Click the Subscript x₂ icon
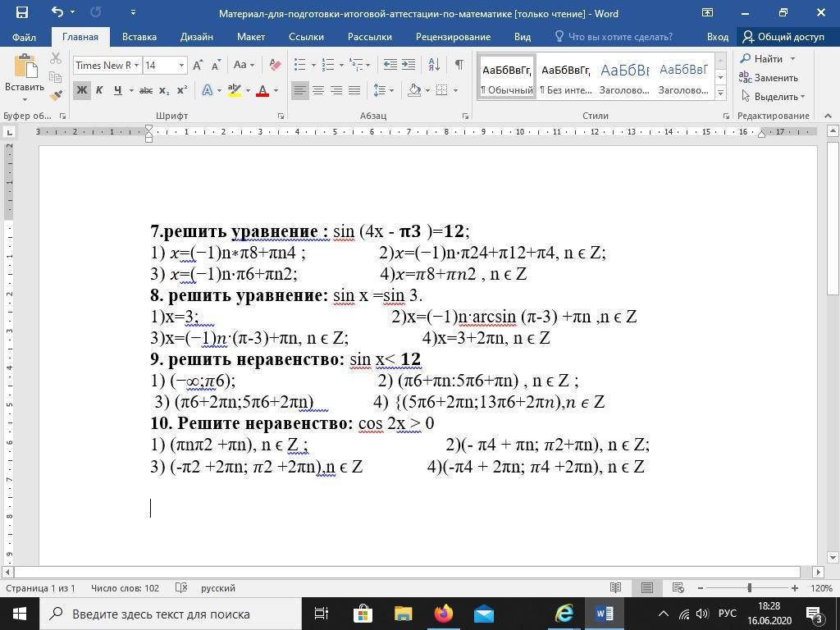Viewport: 840px width, 630px height. pos(164,90)
